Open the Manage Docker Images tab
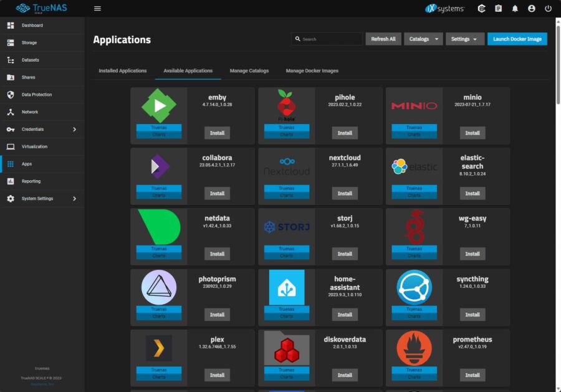Screen dimensions: 561x392 (x=312, y=71)
